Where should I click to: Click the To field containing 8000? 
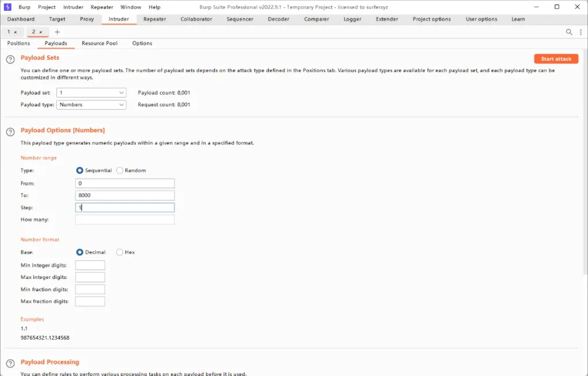(125, 195)
